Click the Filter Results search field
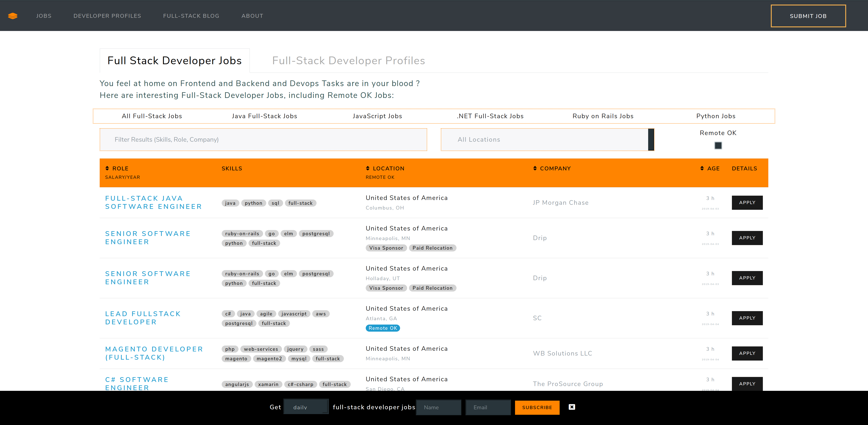This screenshot has height=425, width=868. point(263,140)
